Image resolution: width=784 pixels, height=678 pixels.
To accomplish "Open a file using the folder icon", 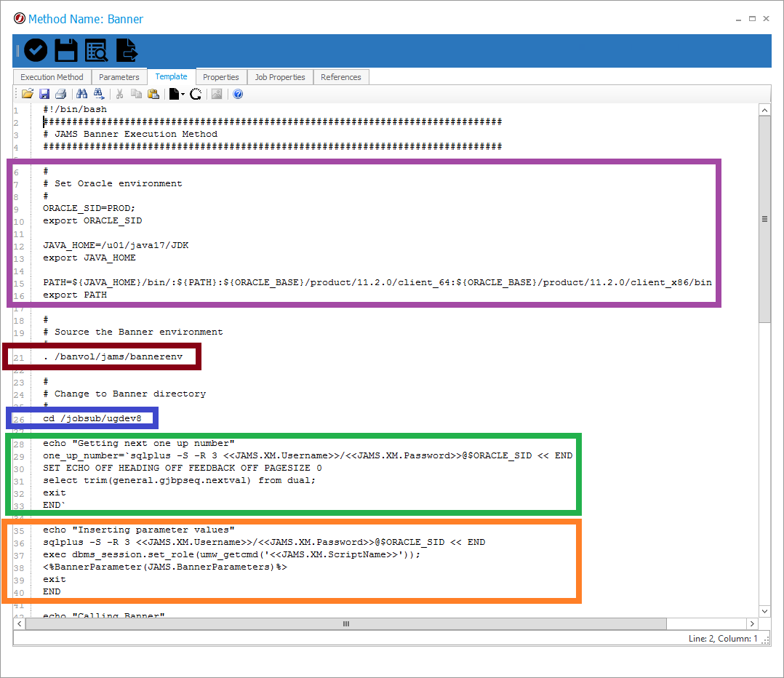I will [28, 94].
